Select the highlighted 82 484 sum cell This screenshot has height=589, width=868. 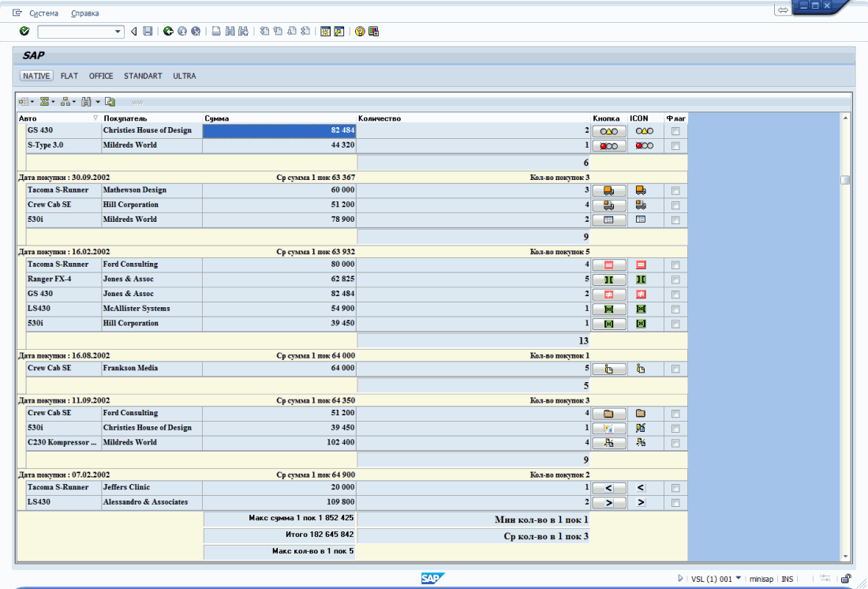click(x=279, y=131)
